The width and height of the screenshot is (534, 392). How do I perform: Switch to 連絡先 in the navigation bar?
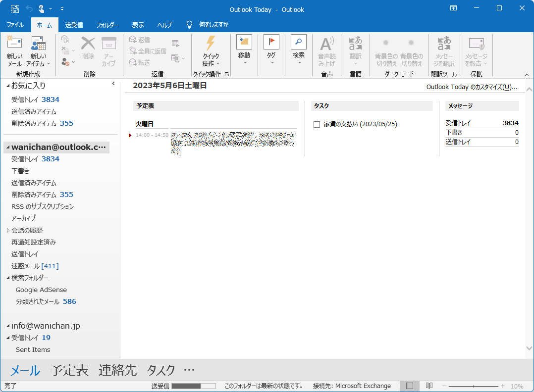118,370
